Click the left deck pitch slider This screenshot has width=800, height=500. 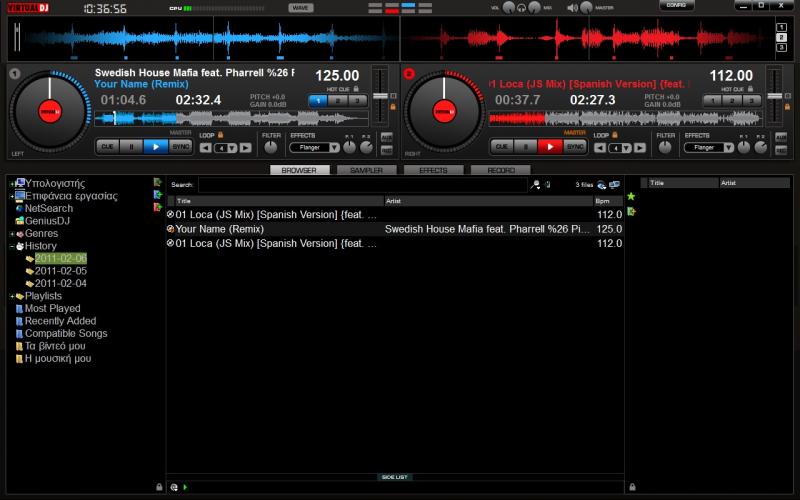point(380,96)
